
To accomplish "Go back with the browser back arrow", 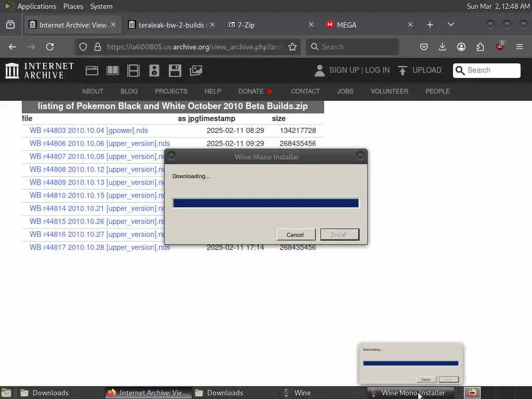I will tap(12, 47).
